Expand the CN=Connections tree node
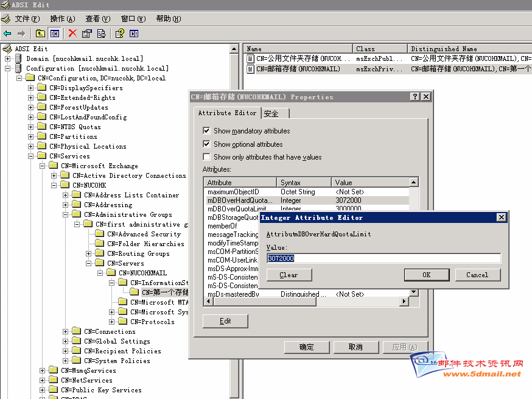 (x=66, y=331)
